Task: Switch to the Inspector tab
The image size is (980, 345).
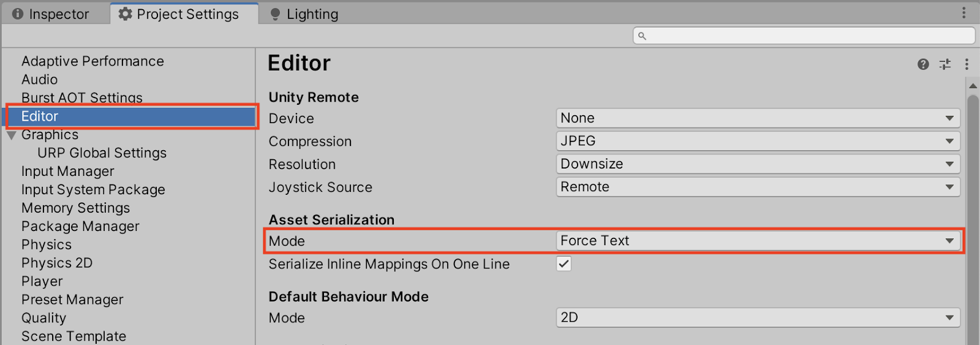Action: 51,14
